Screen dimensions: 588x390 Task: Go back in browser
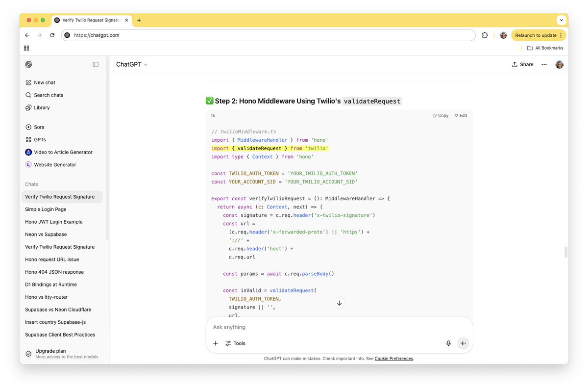[x=27, y=35]
